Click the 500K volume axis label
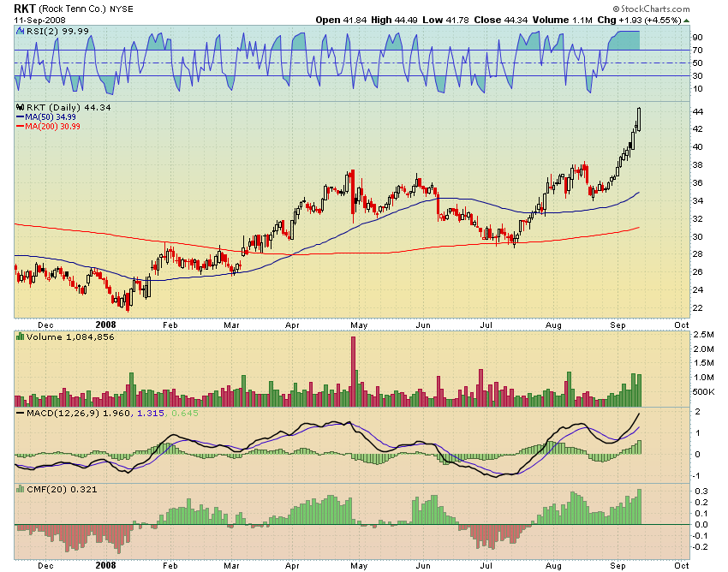Viewport: 728px width, 572px height. (703, 392)
